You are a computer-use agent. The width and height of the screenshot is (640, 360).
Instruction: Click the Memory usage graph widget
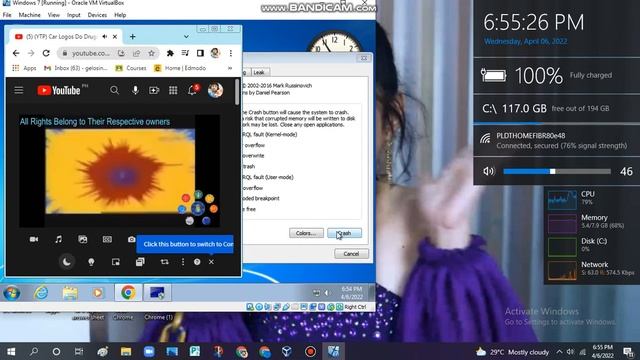pyautogui.click(x=562, y=223)
